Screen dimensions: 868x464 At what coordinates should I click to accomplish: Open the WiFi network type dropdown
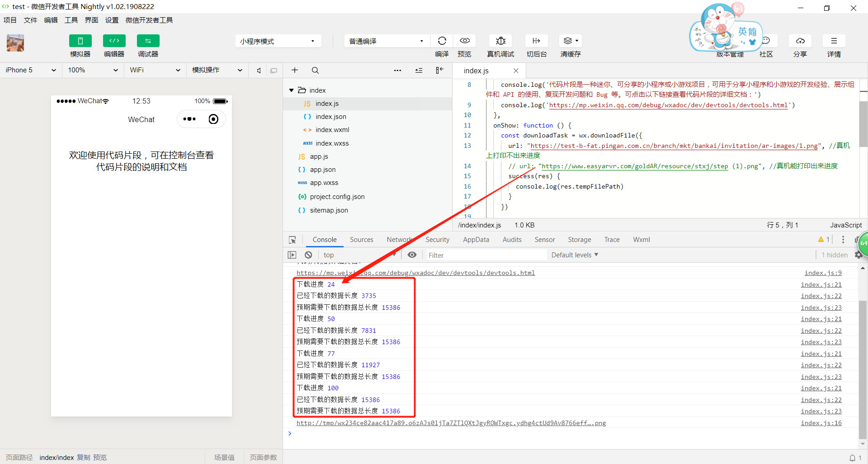(x=155, y=70)
